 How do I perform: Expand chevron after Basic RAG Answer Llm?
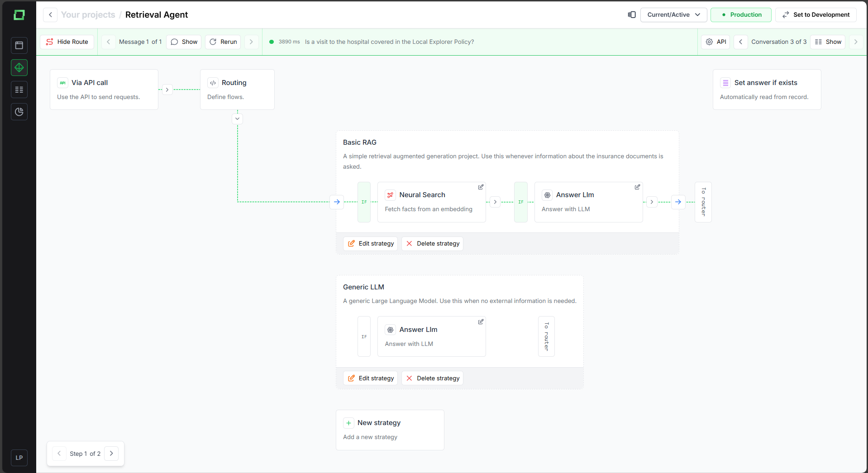[x=652, y=202]
